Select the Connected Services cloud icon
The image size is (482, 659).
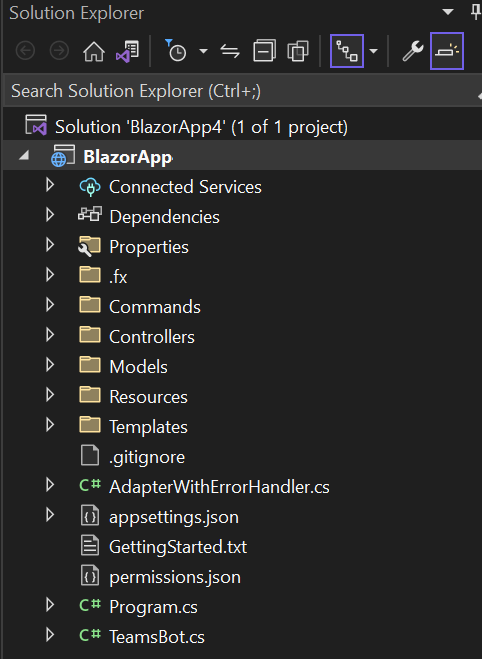coord(90,187)
